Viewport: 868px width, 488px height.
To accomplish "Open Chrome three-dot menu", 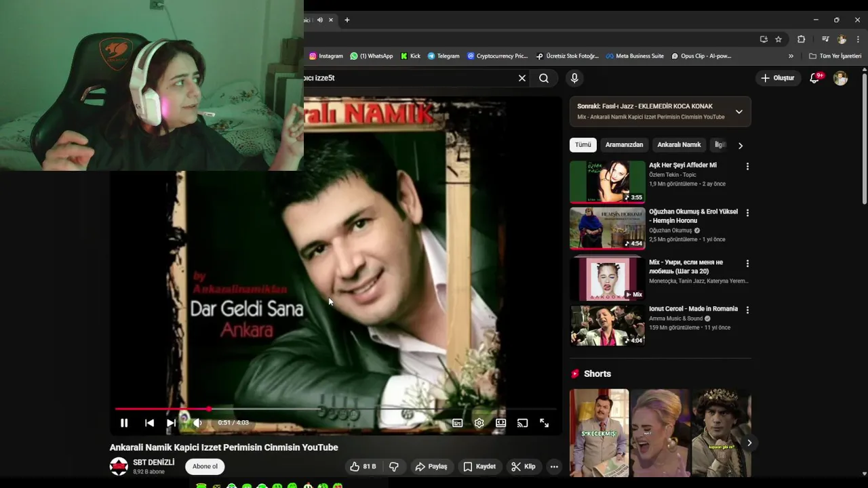I will (859, 39).
